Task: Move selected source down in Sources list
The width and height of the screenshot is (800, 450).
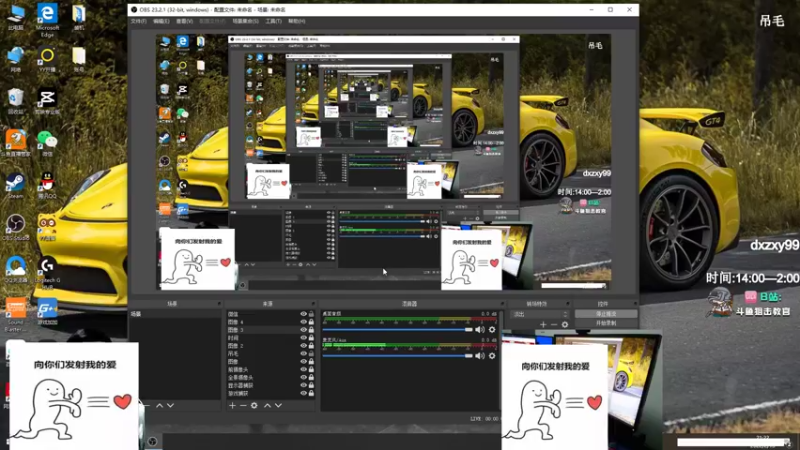Action: 279,406
